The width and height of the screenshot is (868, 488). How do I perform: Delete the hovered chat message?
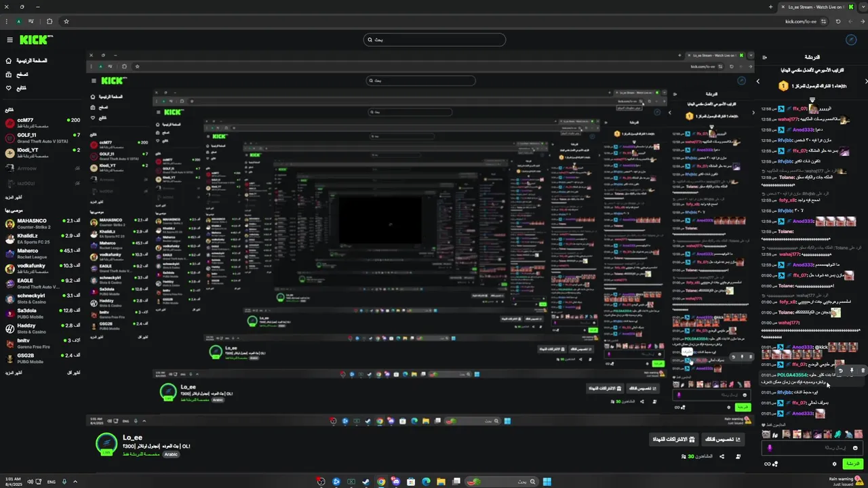[863, 371]
